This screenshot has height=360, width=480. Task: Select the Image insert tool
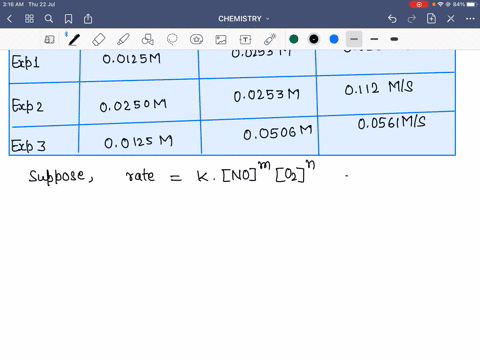point(221,40)
